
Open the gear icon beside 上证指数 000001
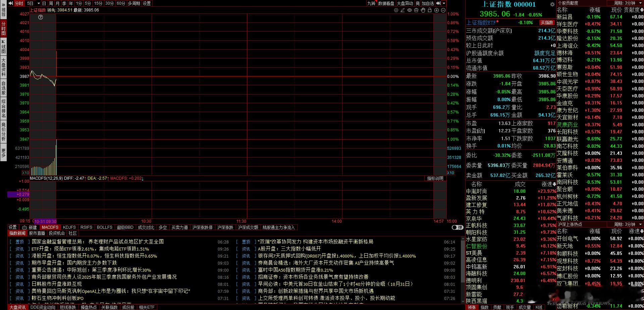tap(552, 4)
